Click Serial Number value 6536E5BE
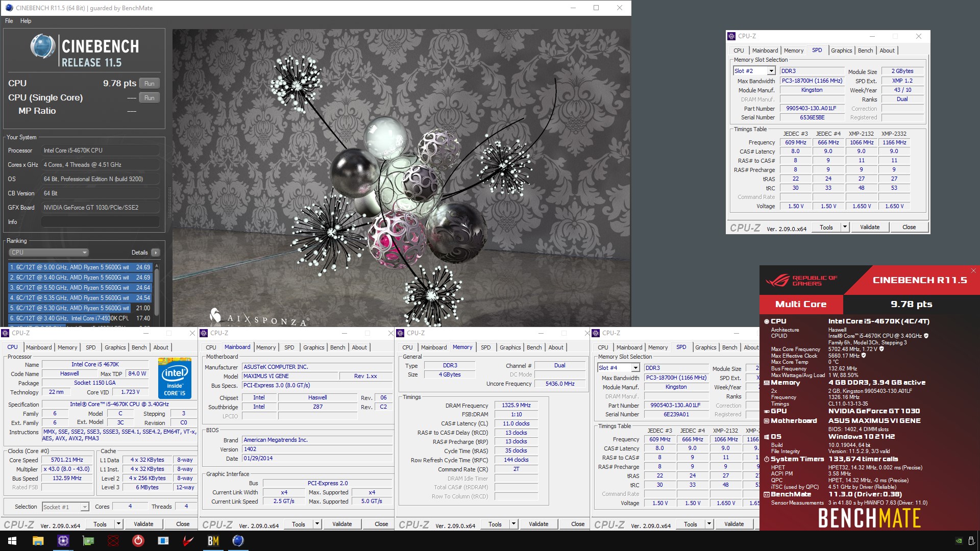This screenshot has width=980, height=551. (812, 118)
